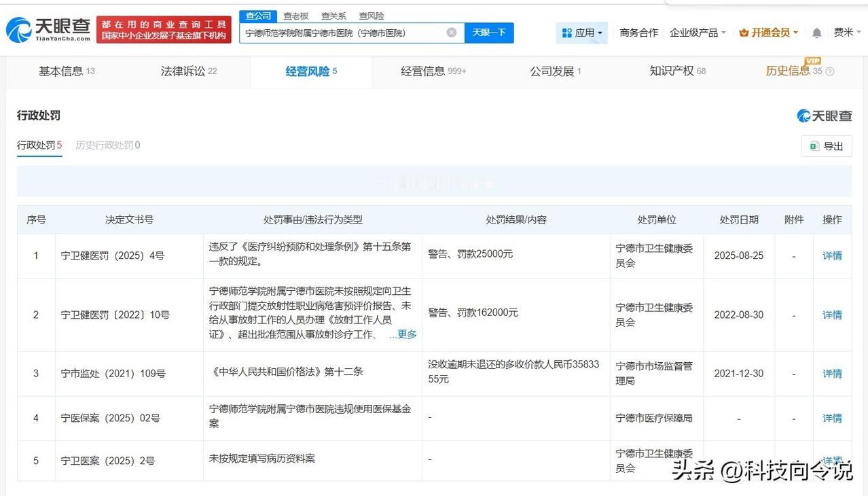Open 详情 for 宁卫健医罚 (2025) 4号
This screenshot has height=496, width=868.
(832, 255)
